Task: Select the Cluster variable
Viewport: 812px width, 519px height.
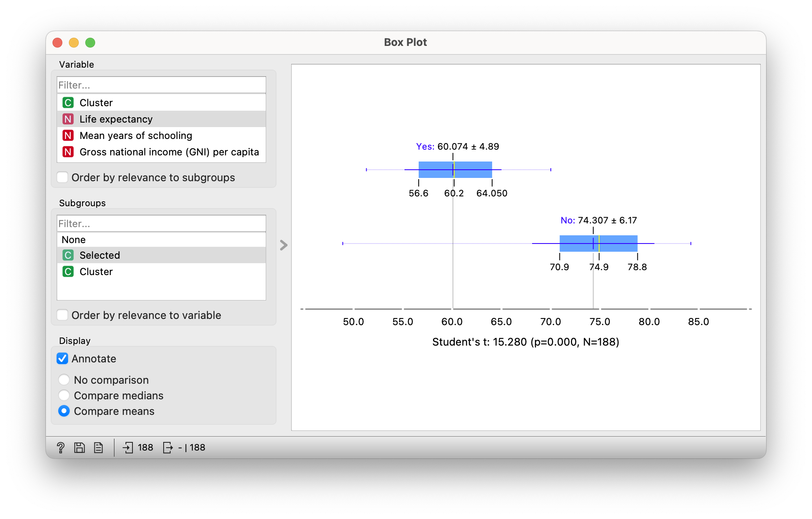Action: coord(161,102)
